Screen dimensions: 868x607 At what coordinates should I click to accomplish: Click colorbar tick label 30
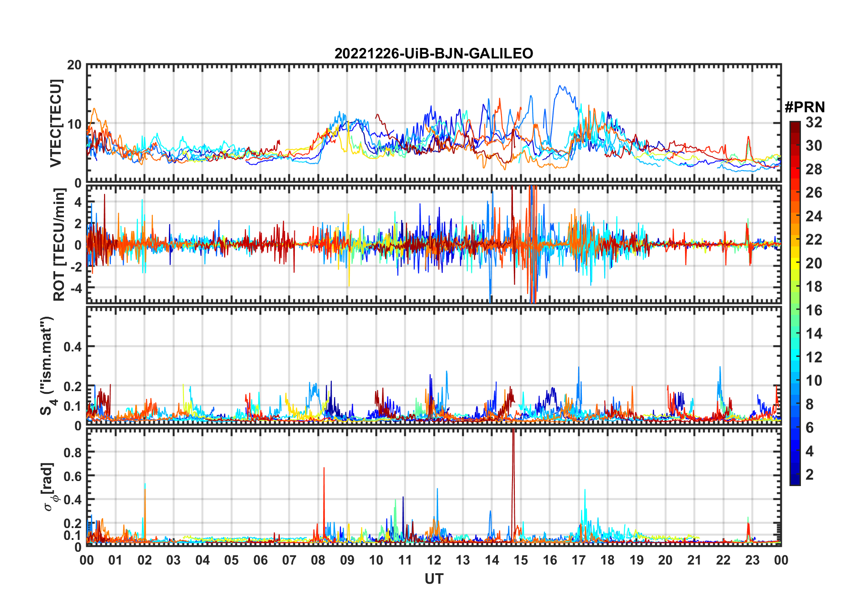pos(814,146)
